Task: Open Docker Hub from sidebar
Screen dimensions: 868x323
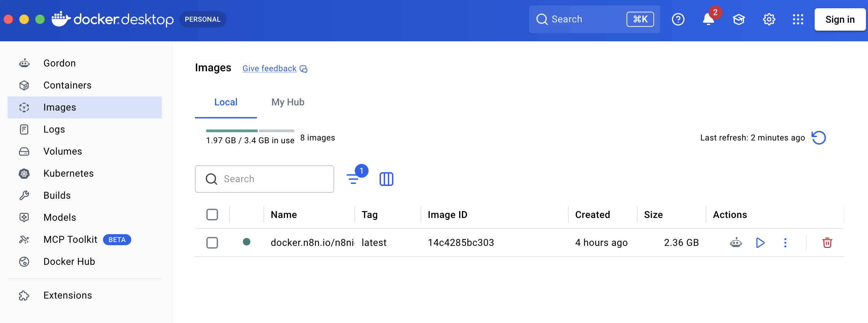Action: [x=84, y=262]
